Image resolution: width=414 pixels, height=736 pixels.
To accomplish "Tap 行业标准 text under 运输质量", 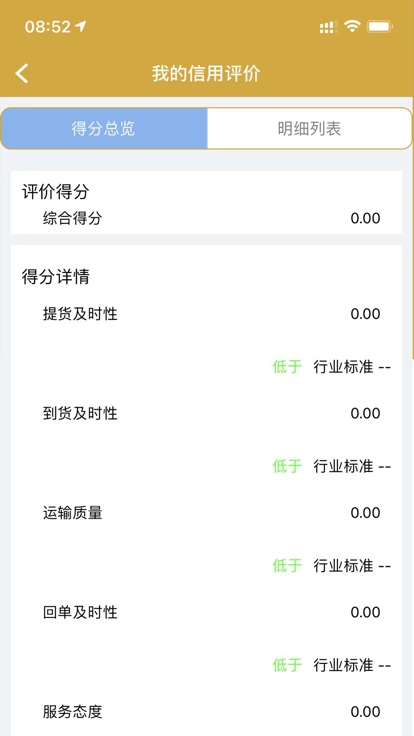I will pos(343,566).
